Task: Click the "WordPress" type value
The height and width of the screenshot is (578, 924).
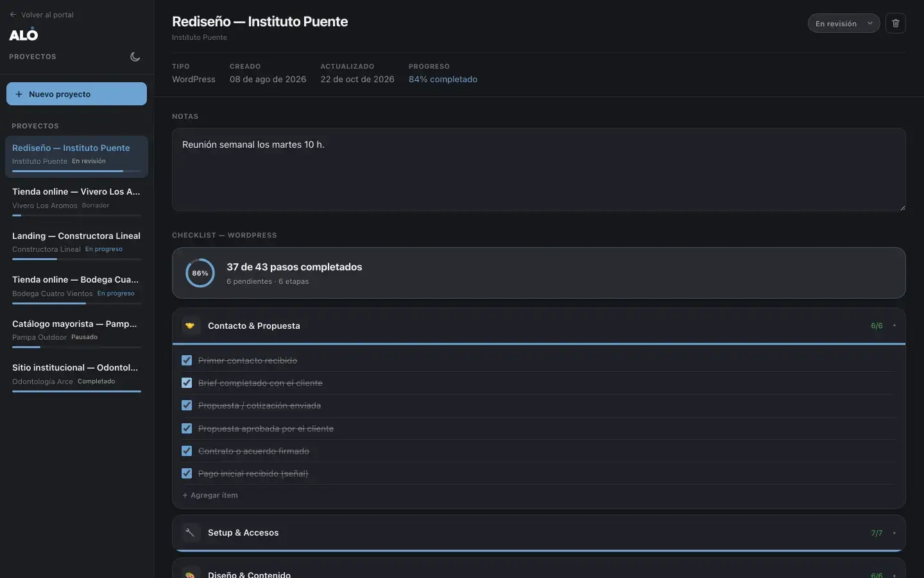Action: 194,79
